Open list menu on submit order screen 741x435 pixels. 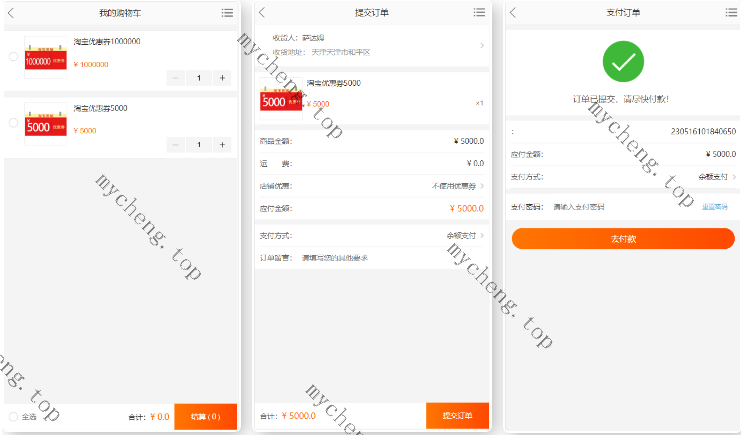(x=479, y=12)
